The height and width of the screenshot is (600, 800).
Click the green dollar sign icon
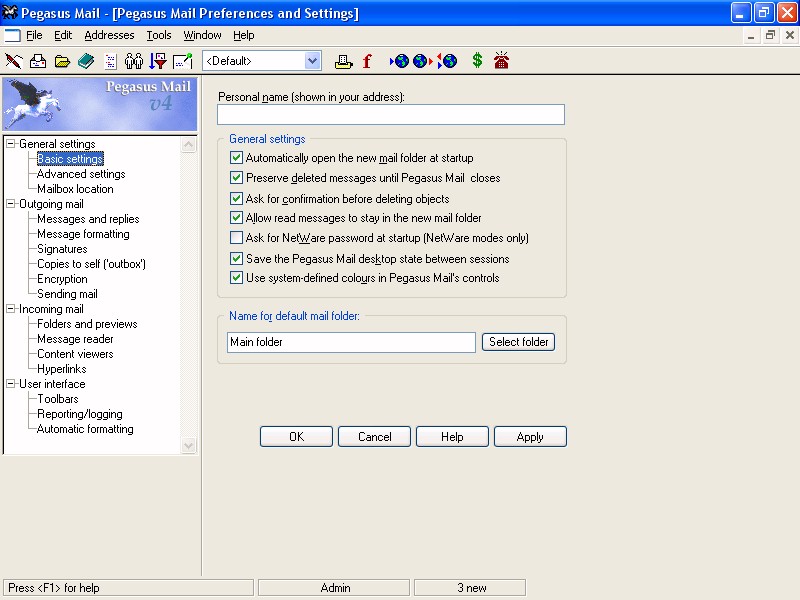[x=477, y=61]
